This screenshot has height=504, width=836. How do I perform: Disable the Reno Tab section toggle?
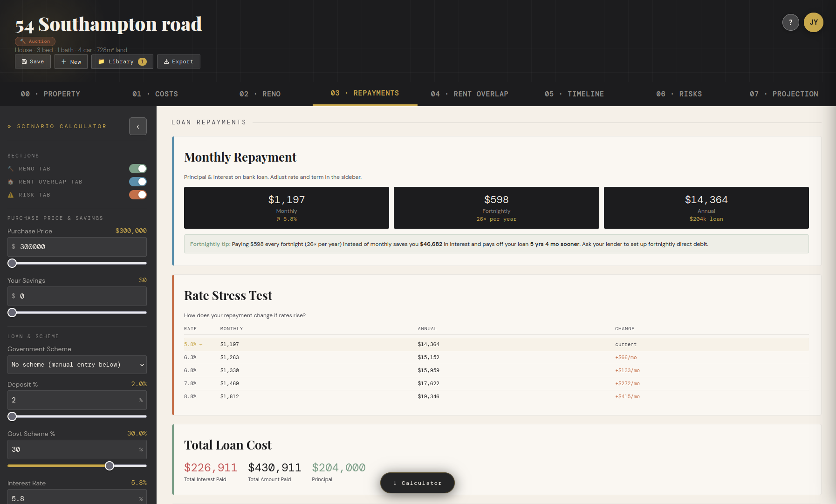[x=137, y=168]
